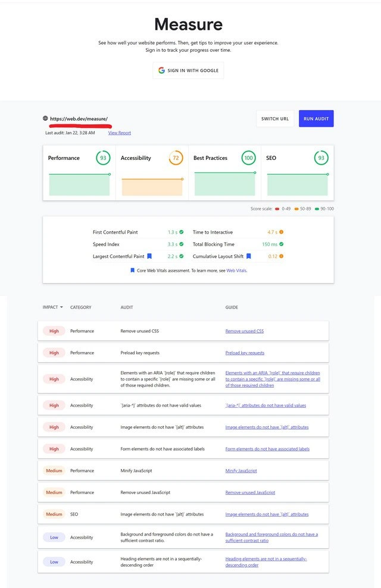Click the green 90-100 score scale dot
Screen dimensions: 381x588
(317, 209)
